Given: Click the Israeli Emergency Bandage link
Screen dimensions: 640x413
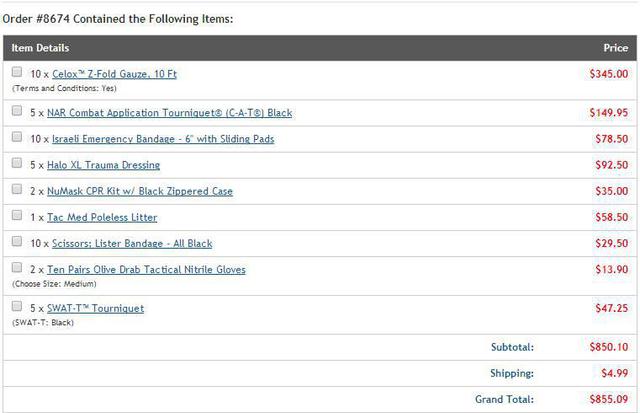Looking at the screenshot, I should tap(162, 139).
